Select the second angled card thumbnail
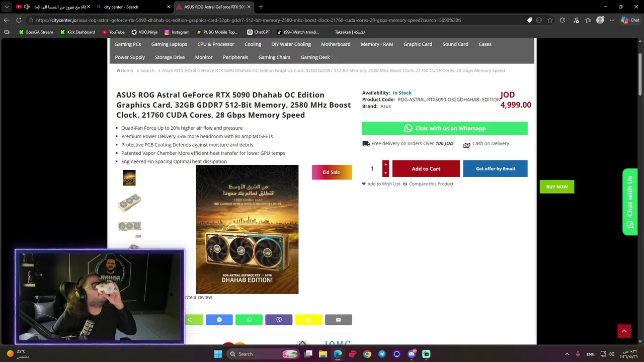 (129, 202)
